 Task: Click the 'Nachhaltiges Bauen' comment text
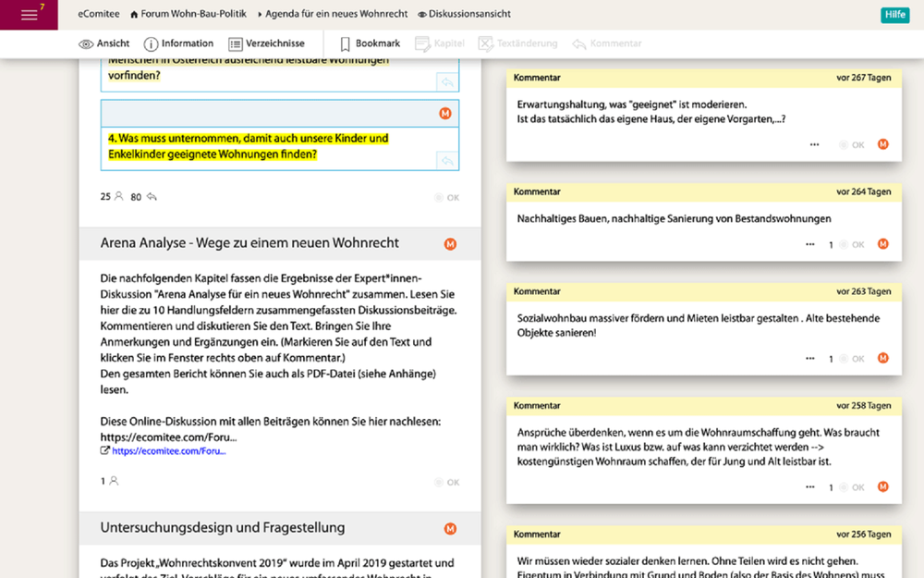(x=675, y=219)
